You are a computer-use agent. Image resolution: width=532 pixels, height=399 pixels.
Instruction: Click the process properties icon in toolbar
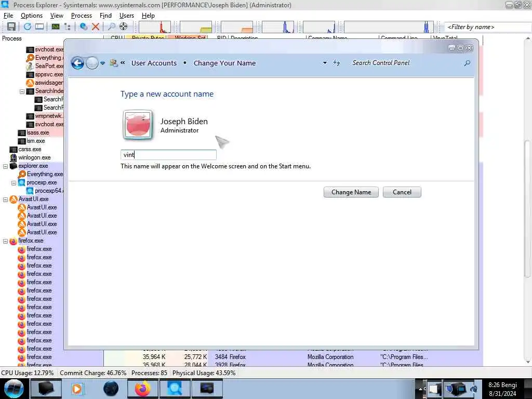(x=84, y=26)
